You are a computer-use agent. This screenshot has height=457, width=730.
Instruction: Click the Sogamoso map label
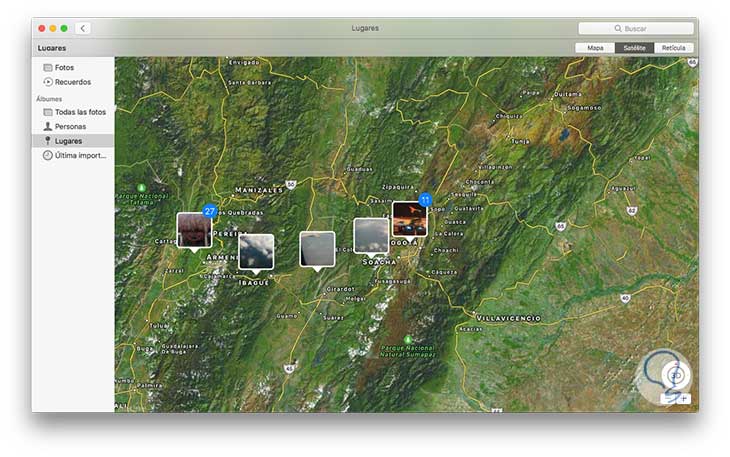pos(584,108)
